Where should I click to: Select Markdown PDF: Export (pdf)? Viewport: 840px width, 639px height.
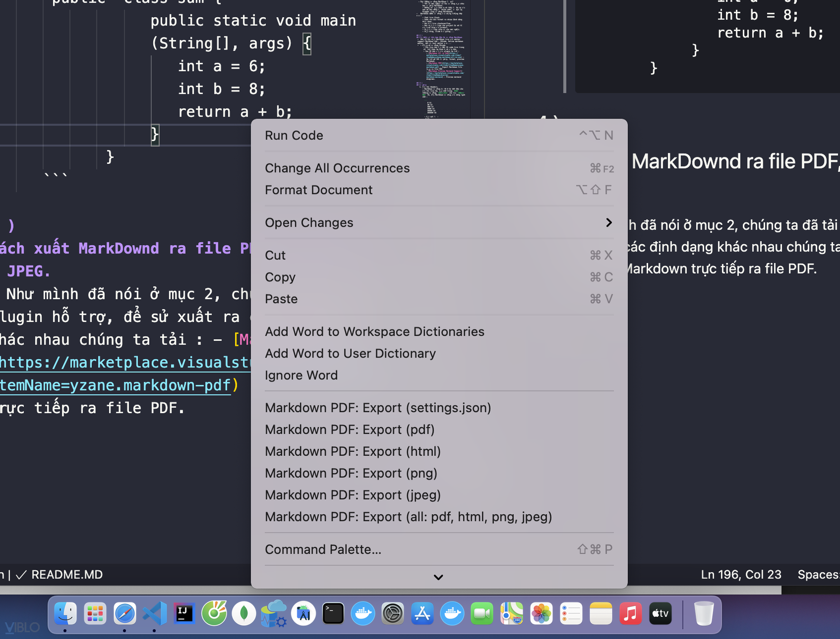click(x=439, y=429)
